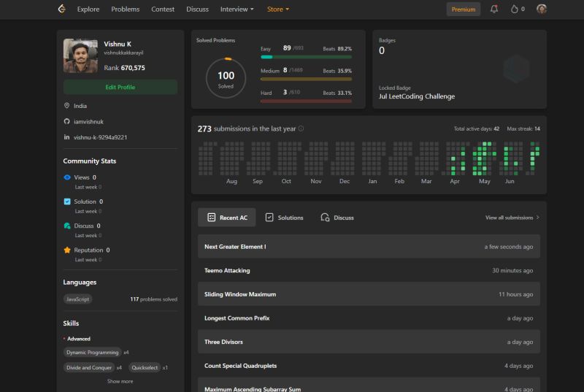This screenshot has width=584, height=392.
Task: Open the Sliding Window Maximum submission
Action: pyautogui.click(x=369, y=294)
